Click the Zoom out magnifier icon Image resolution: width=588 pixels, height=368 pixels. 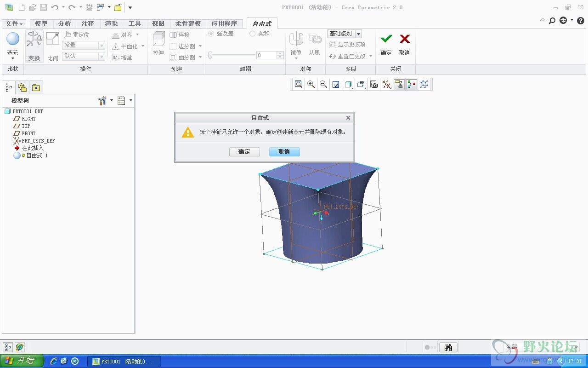tap(323, 84)
